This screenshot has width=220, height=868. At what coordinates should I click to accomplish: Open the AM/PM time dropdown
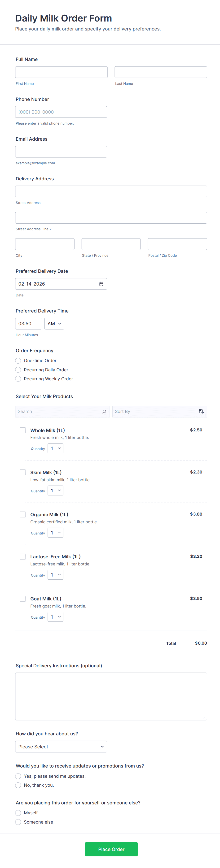point(54,323)
